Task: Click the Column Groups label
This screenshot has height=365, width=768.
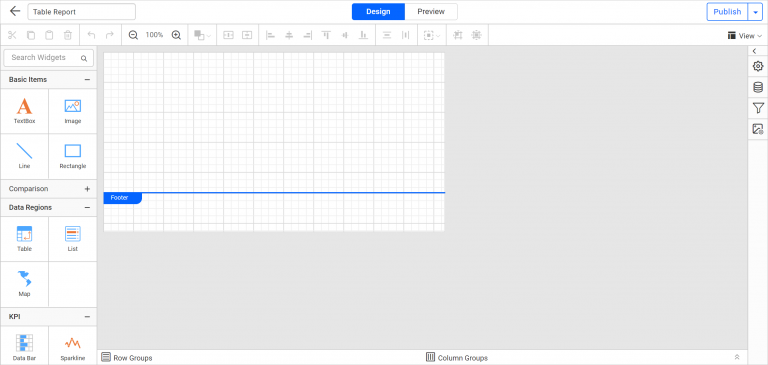Action: point(462,358)
